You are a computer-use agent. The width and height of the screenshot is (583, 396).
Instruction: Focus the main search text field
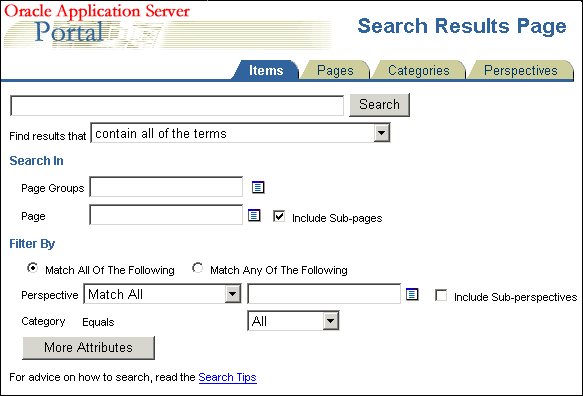click(177, 106)
